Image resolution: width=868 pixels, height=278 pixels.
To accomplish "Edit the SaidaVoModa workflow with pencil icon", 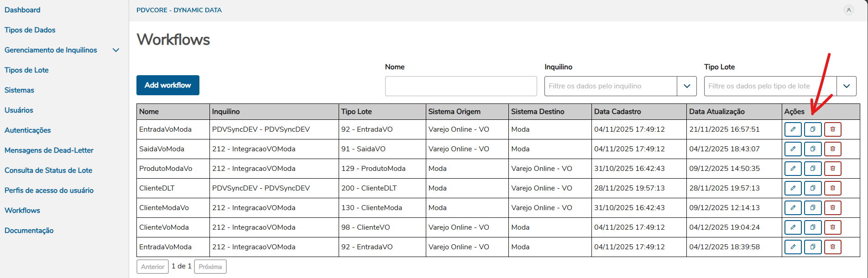I will [793, 149].
